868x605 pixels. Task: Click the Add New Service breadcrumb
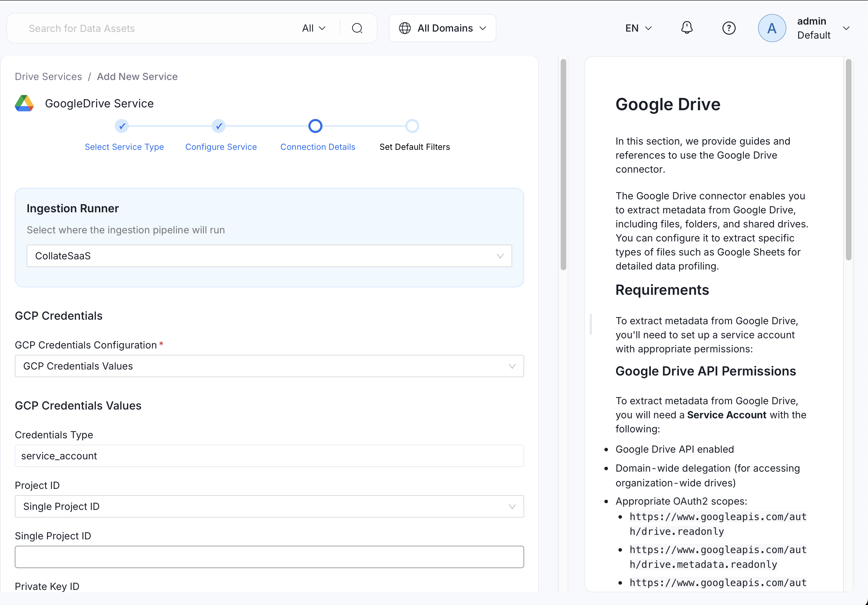pyautogui.click(x=137, y=77)
